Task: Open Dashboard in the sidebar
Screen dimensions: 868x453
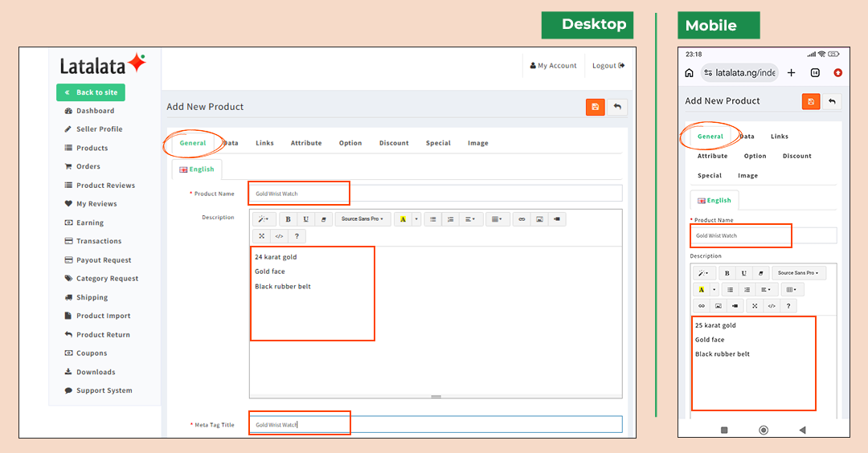Action: coord(90,111)
